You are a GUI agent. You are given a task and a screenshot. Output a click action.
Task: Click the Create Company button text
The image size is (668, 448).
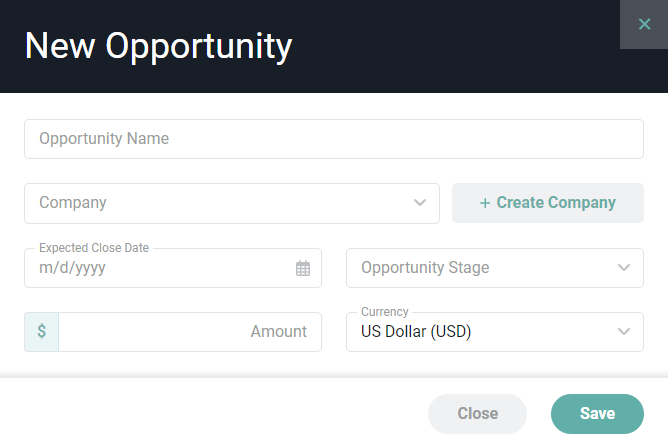click(556, 203)
